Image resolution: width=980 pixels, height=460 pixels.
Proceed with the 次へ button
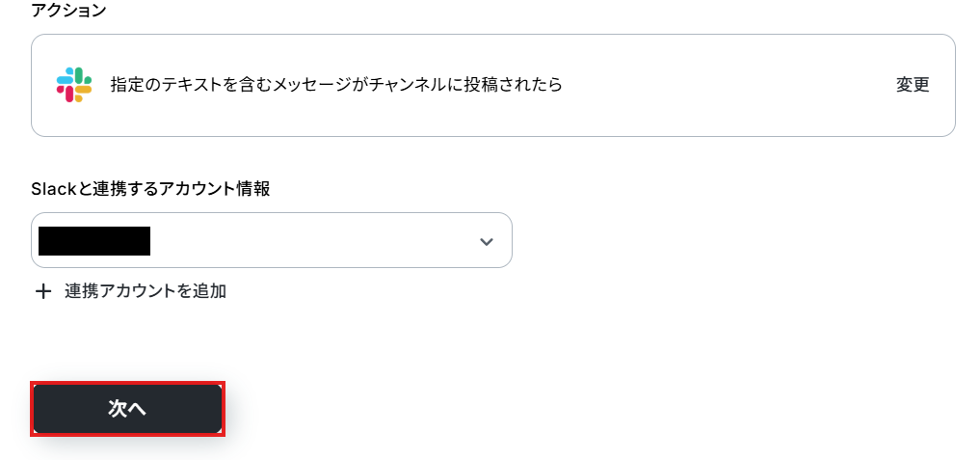pyautogui.click(x=127, y=409)
